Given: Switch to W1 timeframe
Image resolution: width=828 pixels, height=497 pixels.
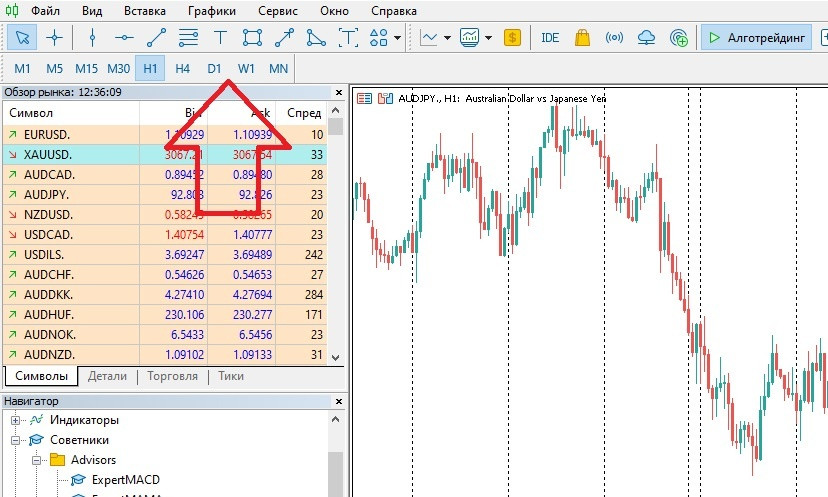Looking at the screenshot, I should (246, 69).
